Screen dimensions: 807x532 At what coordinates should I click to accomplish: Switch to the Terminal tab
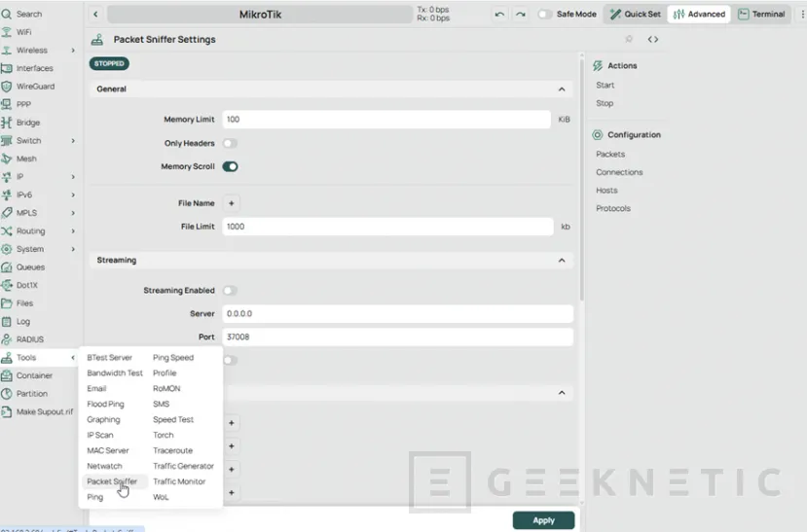coord(761,15)
